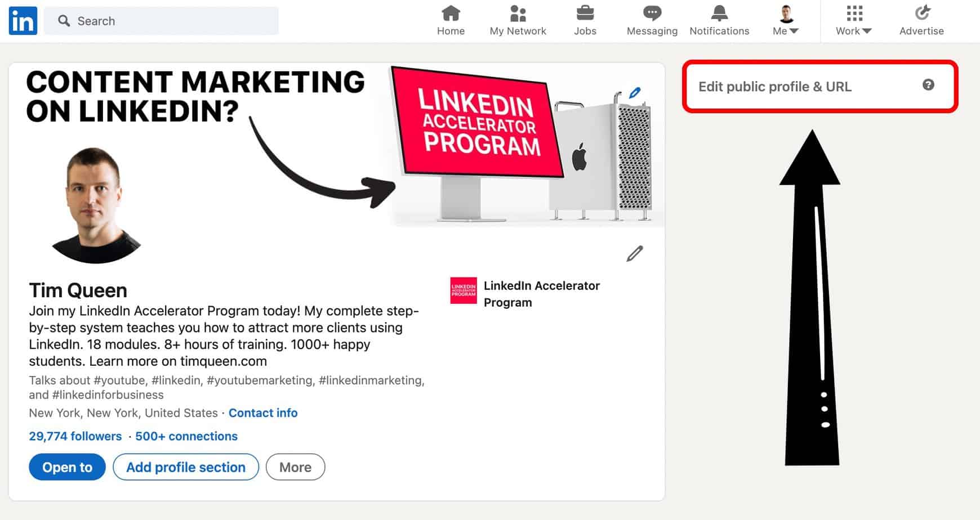Click the pencil to edit profile intro

click(635, 254)
